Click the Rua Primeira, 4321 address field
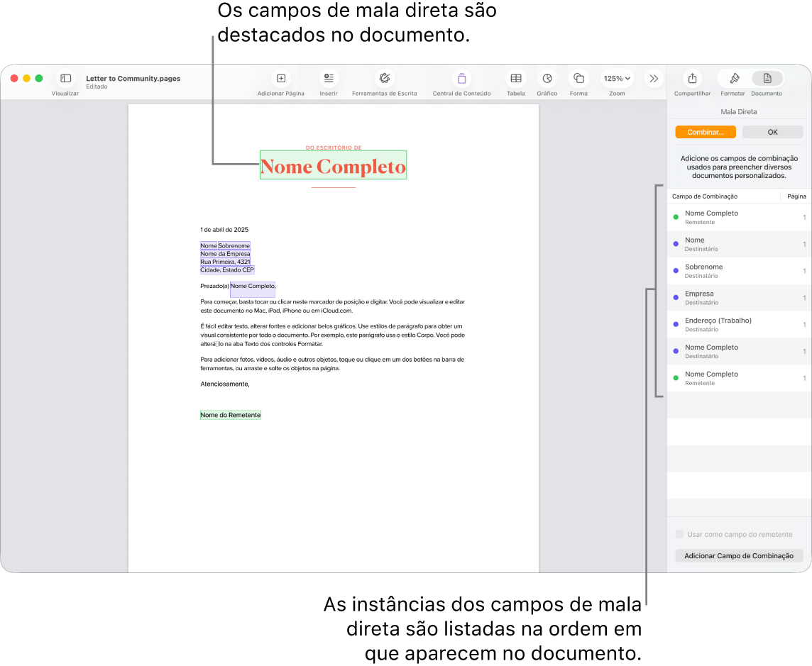This screenshot has width=812, height=666. (225, 262)
